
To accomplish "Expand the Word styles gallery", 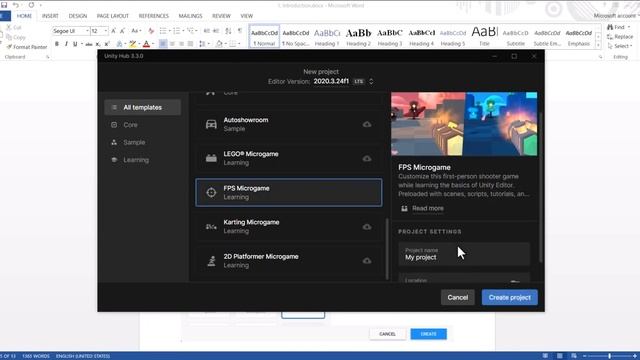I will tap(598, 46).
